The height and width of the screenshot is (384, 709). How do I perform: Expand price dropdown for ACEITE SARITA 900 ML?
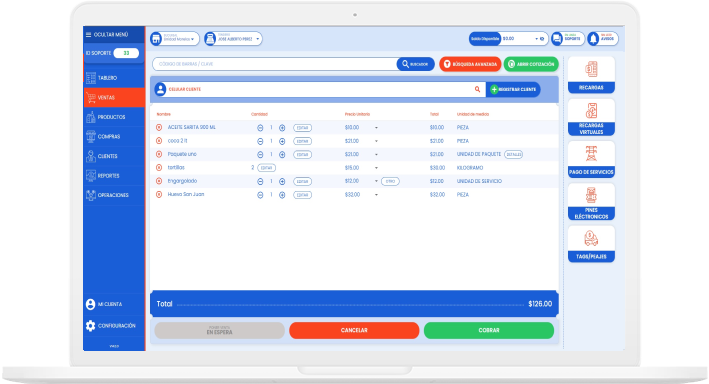[376, 128]
